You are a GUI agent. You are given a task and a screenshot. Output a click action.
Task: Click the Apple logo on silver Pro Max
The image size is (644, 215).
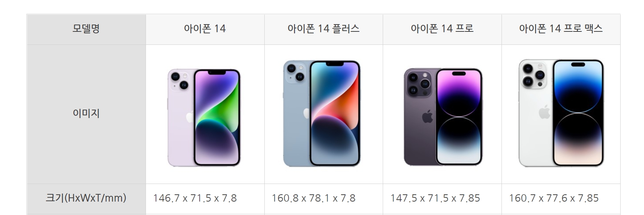pos(544,113)
